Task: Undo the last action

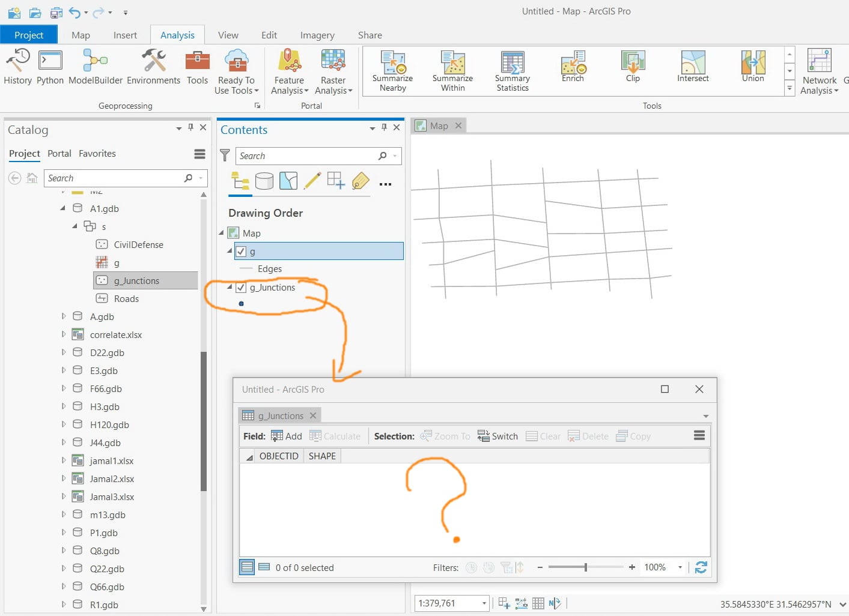Action: click(75, 12)
